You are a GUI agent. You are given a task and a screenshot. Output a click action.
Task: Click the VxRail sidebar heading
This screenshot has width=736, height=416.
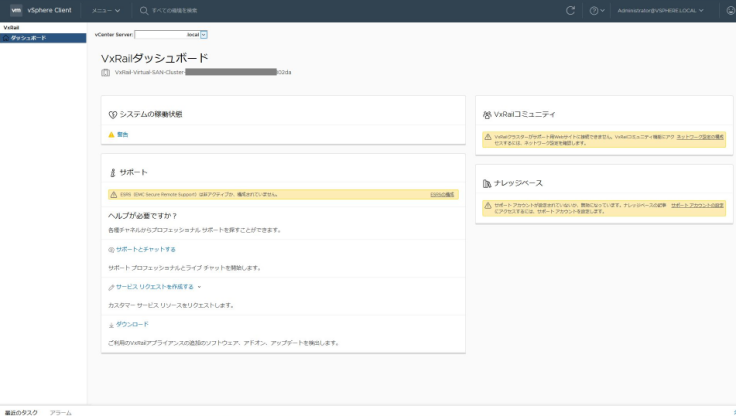click(x=11, y=28)
